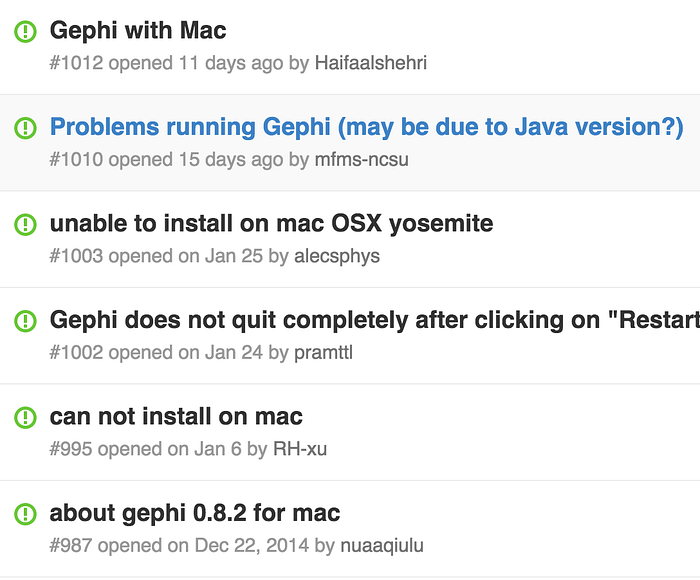700x580 pixels.
Task: Visit author RH-xu's issues
Action: point(300,449)
